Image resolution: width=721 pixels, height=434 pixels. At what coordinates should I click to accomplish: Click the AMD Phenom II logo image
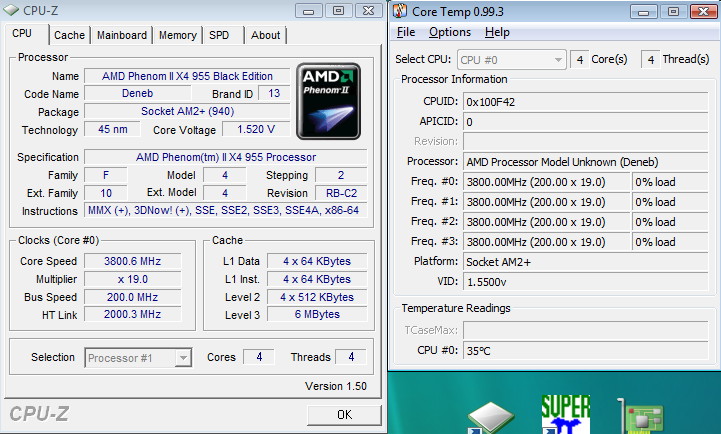328,101
